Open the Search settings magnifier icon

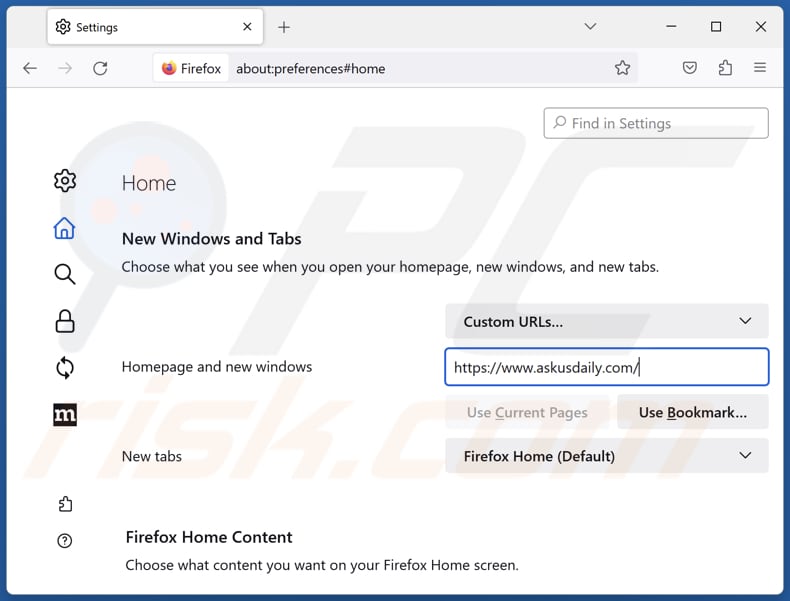coord(65,274)
